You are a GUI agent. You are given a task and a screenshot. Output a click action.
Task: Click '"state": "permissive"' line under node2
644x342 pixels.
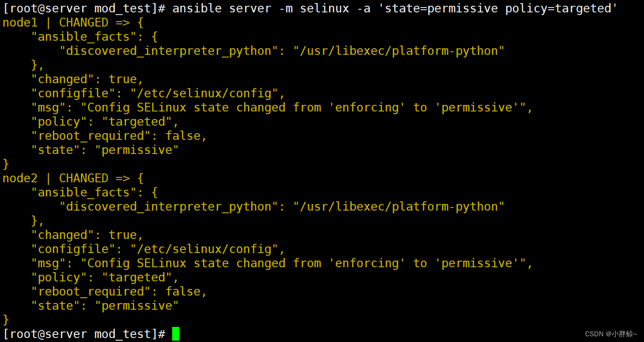pyautogui.click(x=105, y=306)
